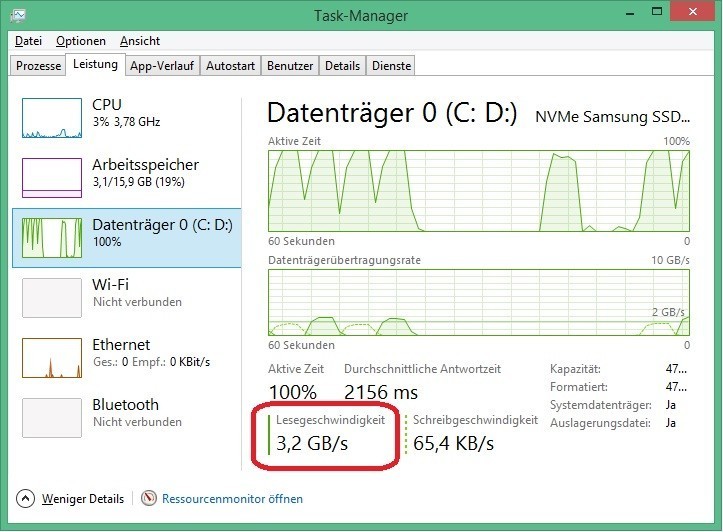Switch to the App-Verlauf tab
Viewport: 723px width, 532px height.
pos(162,65)
